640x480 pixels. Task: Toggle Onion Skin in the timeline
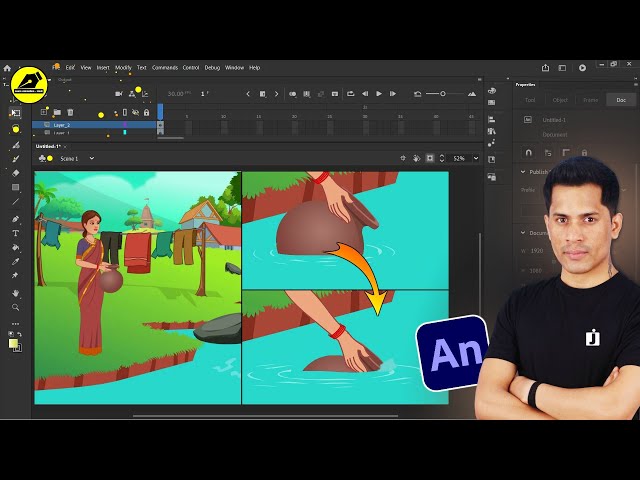click(x=293, y=94)
